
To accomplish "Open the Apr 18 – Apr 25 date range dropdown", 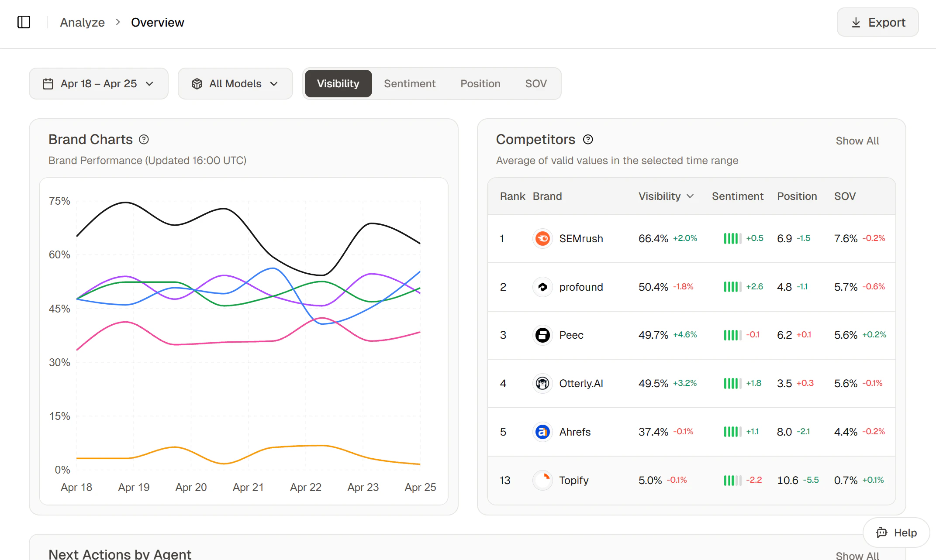I will click(99, 83).
